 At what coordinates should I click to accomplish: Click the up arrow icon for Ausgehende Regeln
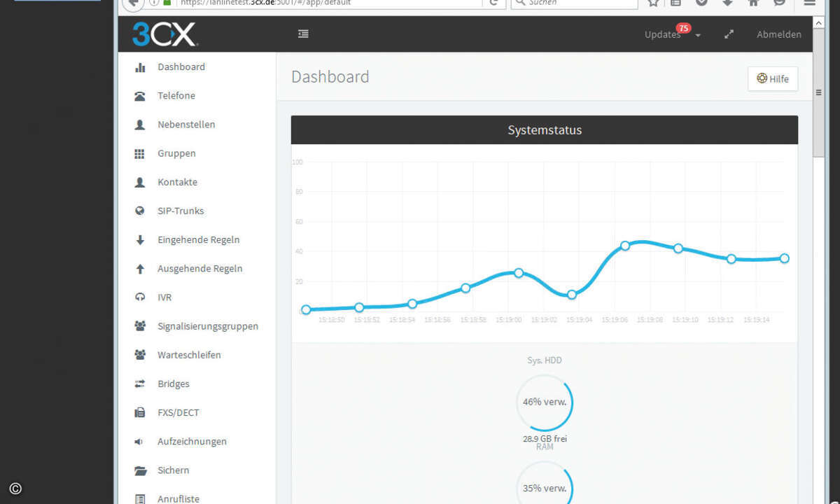point(140,269)
